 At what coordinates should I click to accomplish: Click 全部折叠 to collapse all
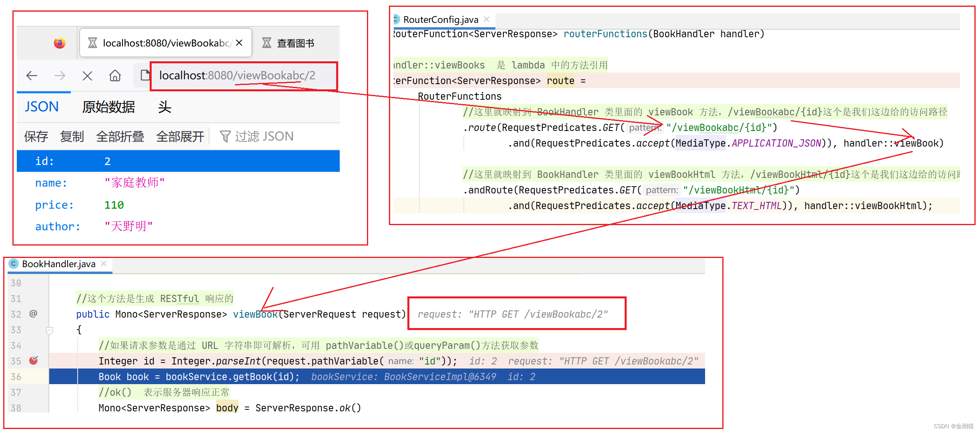tap(120, 137)
